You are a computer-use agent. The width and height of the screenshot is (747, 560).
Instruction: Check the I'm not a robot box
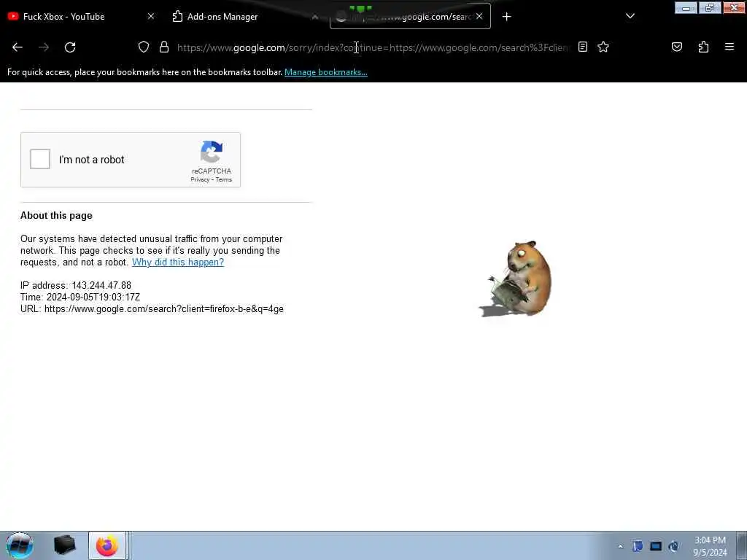(40, 159)
